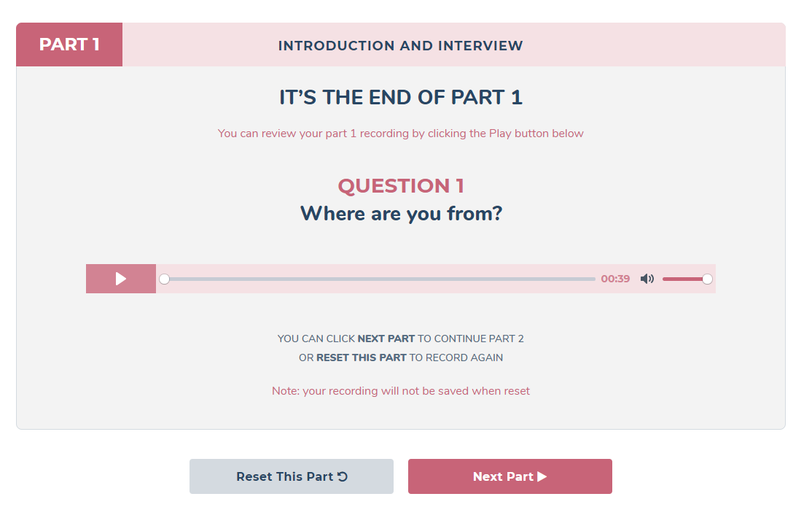Click the 00:39 duration label
The image size is (812, 518).
(x=616, y=279)
